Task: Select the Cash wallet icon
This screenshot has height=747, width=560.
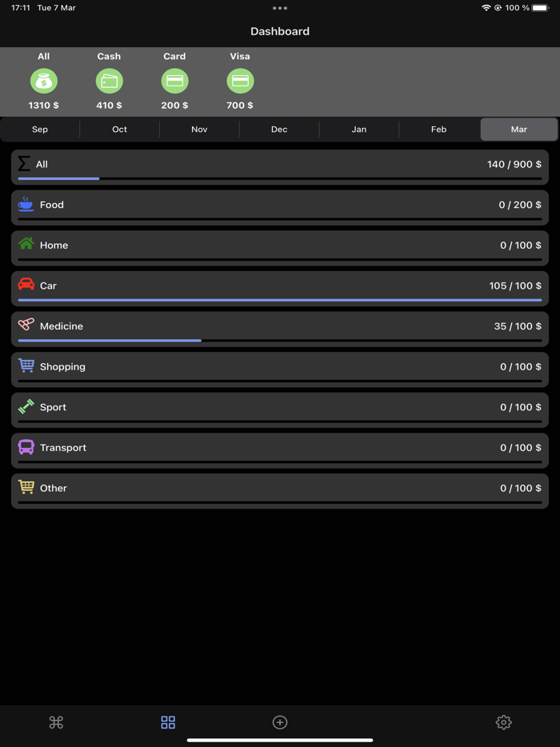Action: point(109,81)
